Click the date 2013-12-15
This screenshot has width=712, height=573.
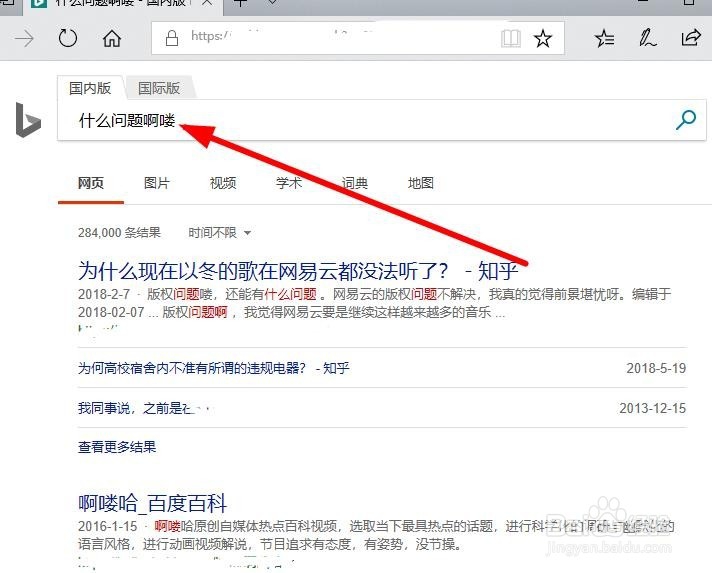pos(653,408)
